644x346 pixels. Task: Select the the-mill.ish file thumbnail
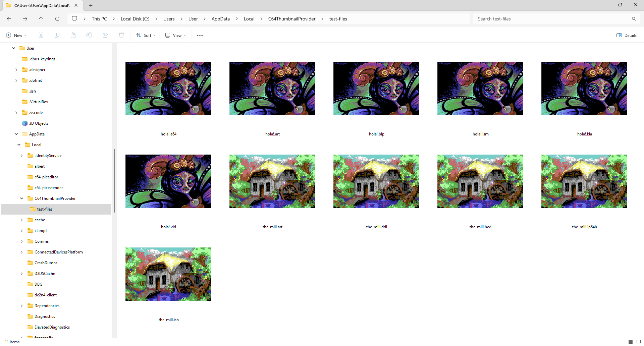tap(168, 274)
